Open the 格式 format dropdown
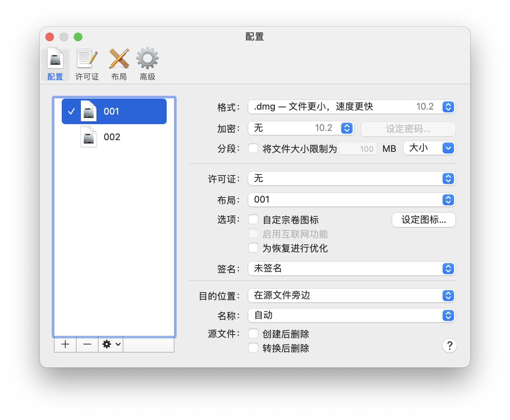The image size is (510, 420). [x=351, y=107]
